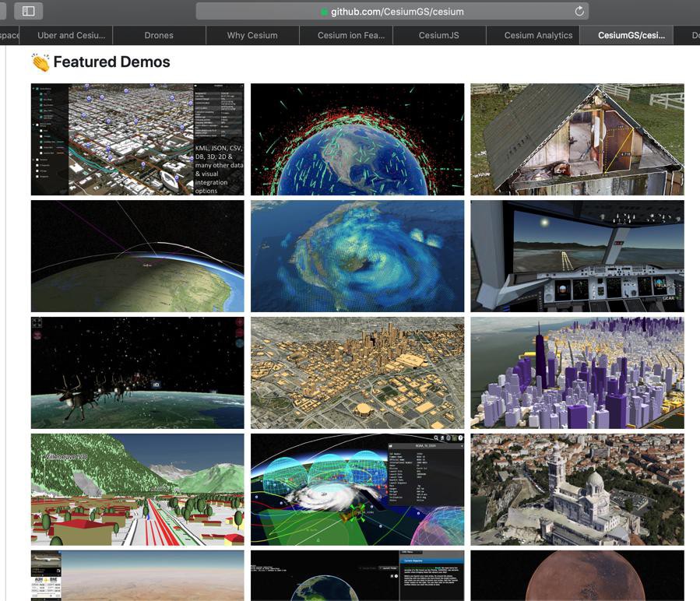Open the hurricane swirl visualization thumbnail
Screen dimensions: 700x601
pos(357,256)
